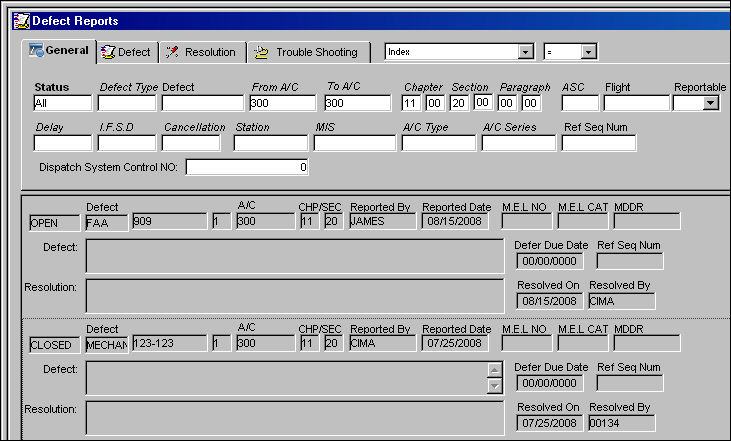Select the OPEN status record
Screen dimensions: 731x441
coord(55,223)
